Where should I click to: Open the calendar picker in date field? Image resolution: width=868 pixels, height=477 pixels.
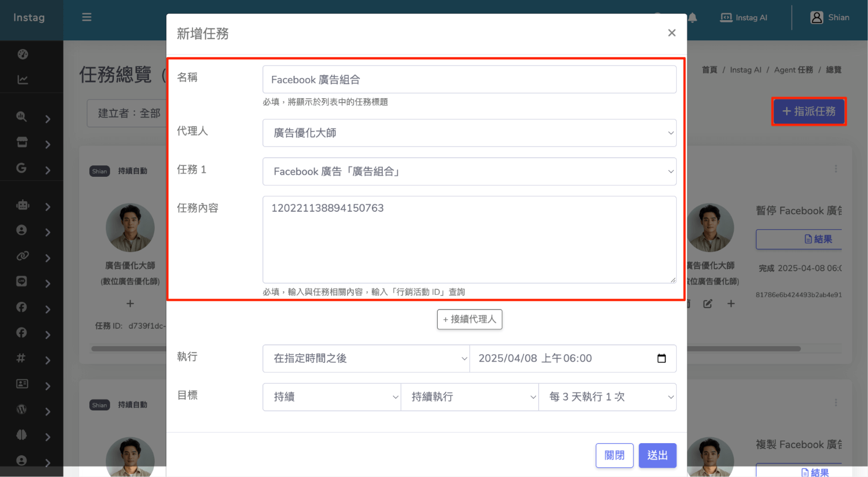pos(661,359)
